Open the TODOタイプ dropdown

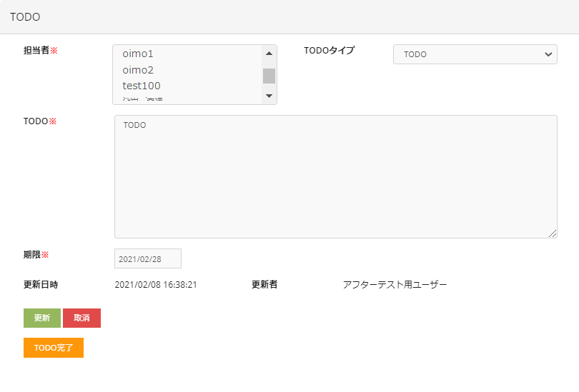click(x=475, y=54)
